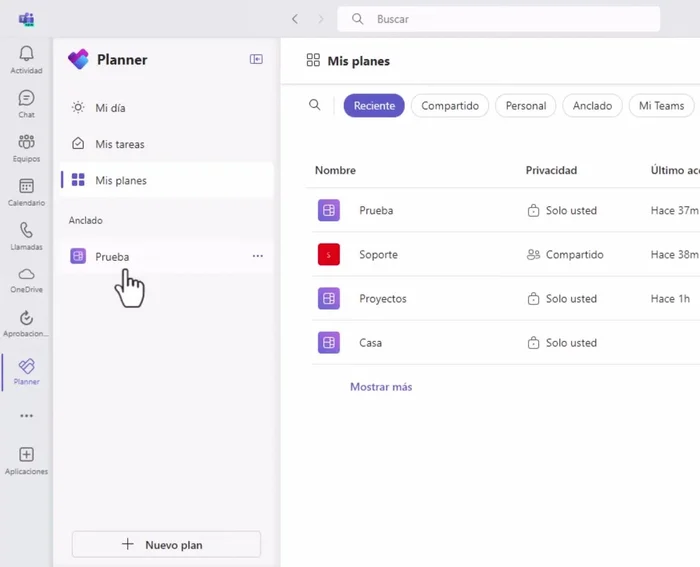Open plan named Proyectos
Image resolution: width=700 pixels, height=567 pixels.
pyautogui.click(x=383, y=299)
